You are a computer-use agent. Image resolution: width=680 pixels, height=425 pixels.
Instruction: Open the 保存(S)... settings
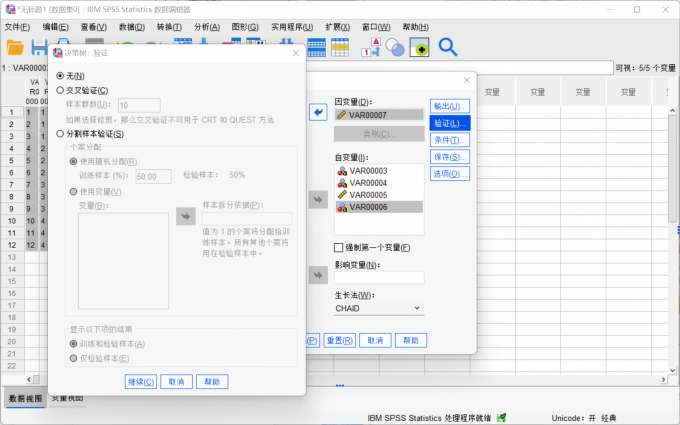coord(450,157)
